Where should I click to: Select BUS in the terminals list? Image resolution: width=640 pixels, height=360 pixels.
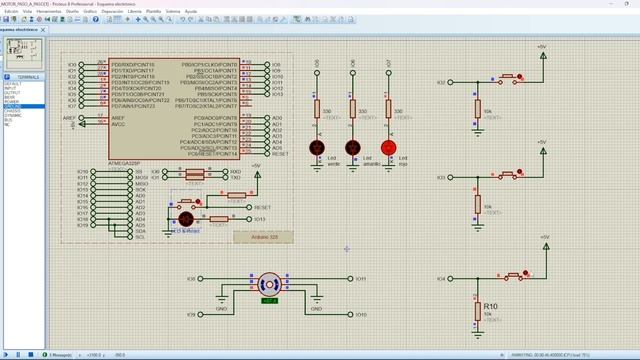pos(8,120)
